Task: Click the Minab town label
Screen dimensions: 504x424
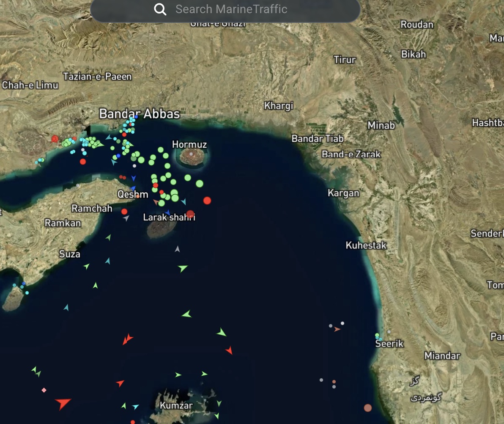Action: (x=381, y=125)
